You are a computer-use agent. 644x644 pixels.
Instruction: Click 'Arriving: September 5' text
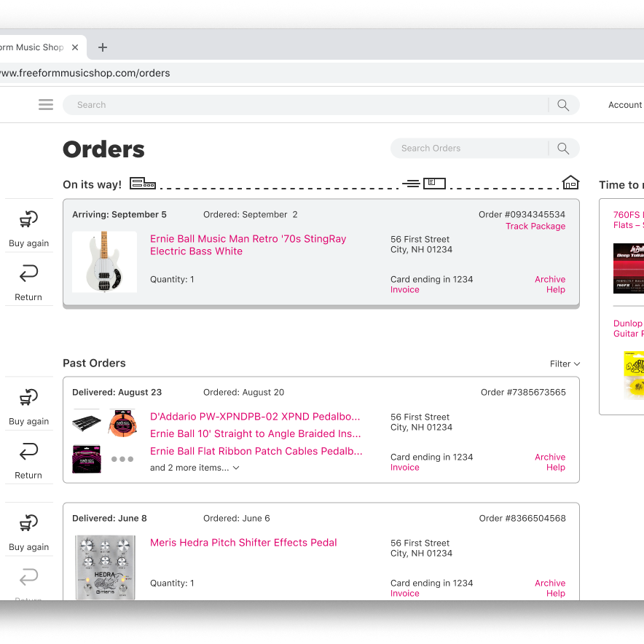(x=119, y=214)
